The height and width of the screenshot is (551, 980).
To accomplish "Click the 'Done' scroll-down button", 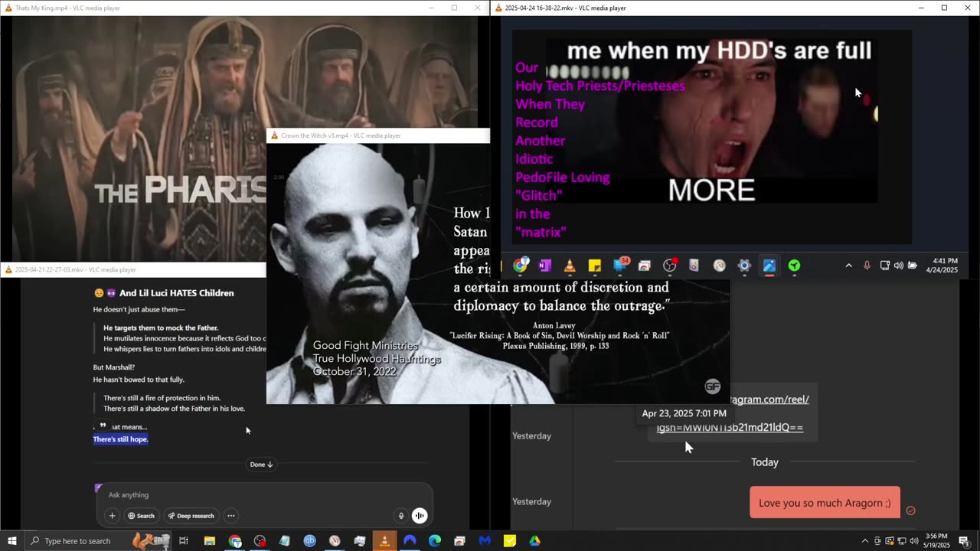I will click(261, 465).
